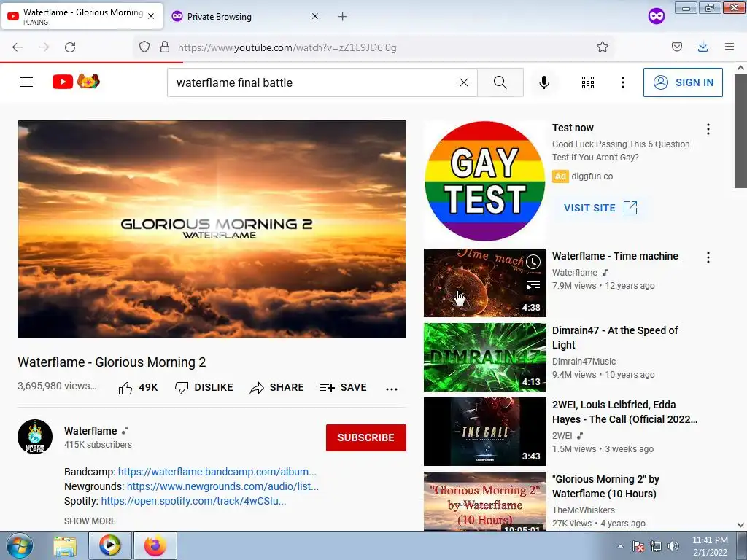Screen dimensions: 747x560
Task: Open the Windows Start menu
Action: [x=19, y=546]
